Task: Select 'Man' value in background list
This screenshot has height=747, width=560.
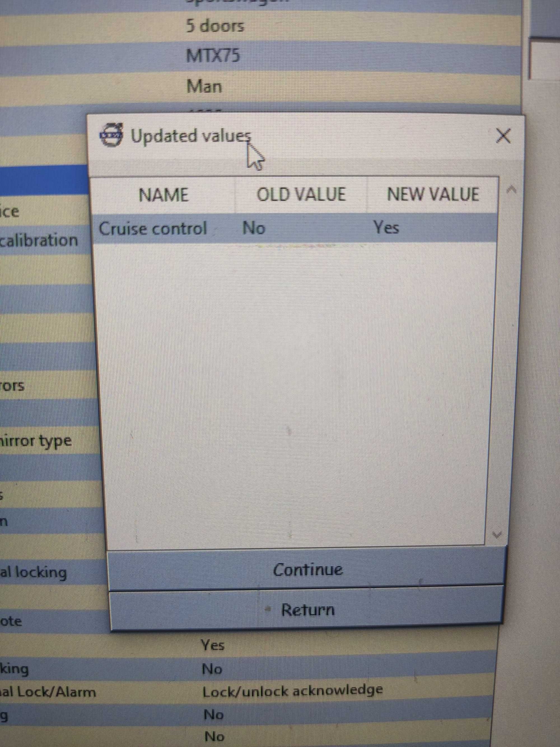Action: click(x=204, y=87)
